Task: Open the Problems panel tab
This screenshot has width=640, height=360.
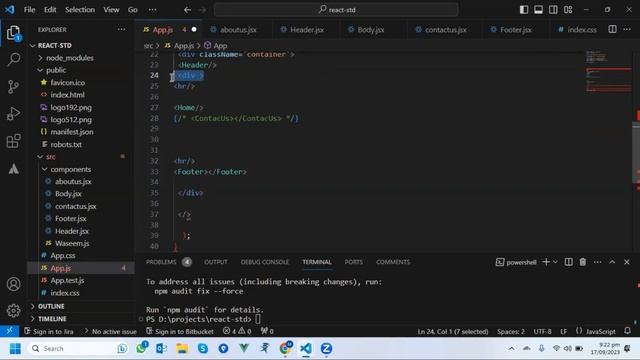Action: 161,262
